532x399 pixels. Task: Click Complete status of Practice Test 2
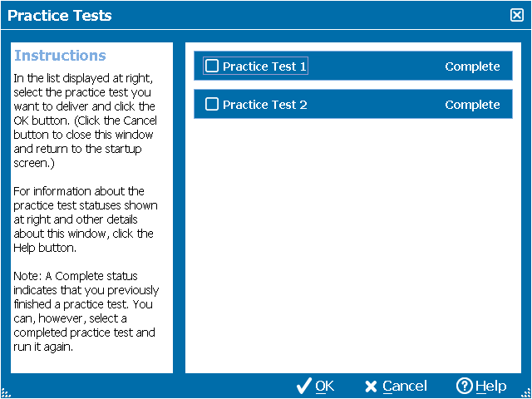(x=472, y=105)
